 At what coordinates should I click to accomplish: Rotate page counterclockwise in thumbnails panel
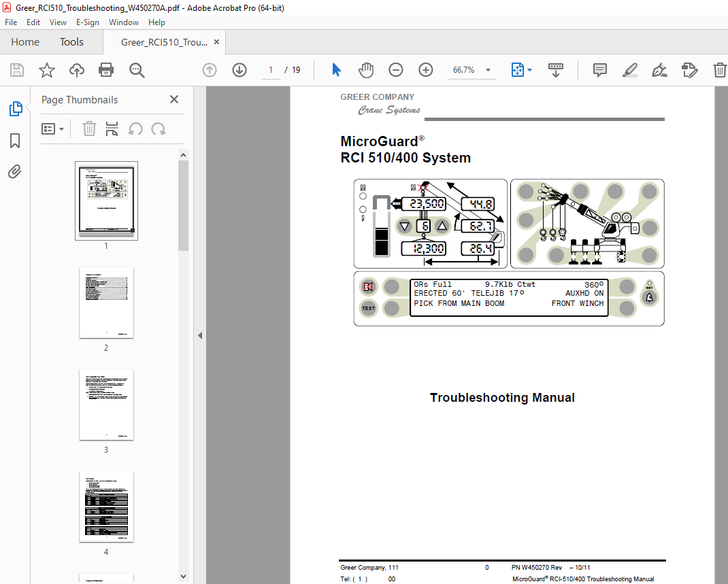pos(135,129)
